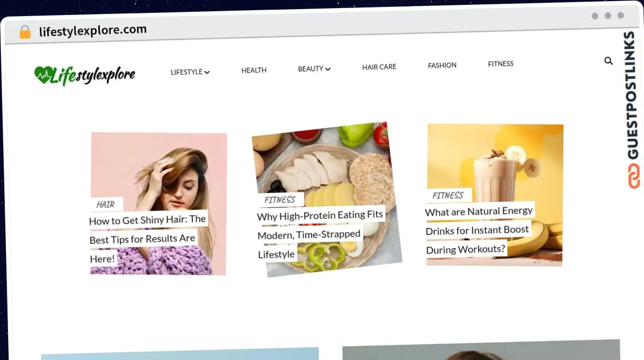
Task: Open the Lifestyle nav label
Action: (x=186, y=72)
